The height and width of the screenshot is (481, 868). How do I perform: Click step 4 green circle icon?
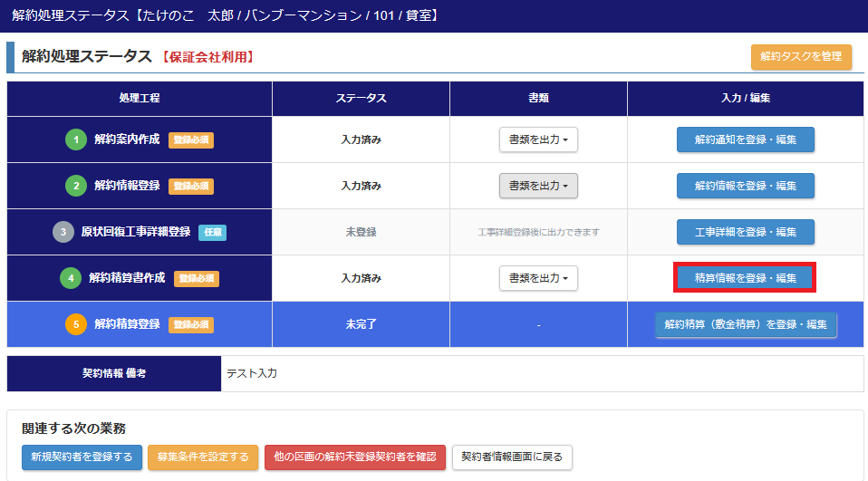click(71, 278)
